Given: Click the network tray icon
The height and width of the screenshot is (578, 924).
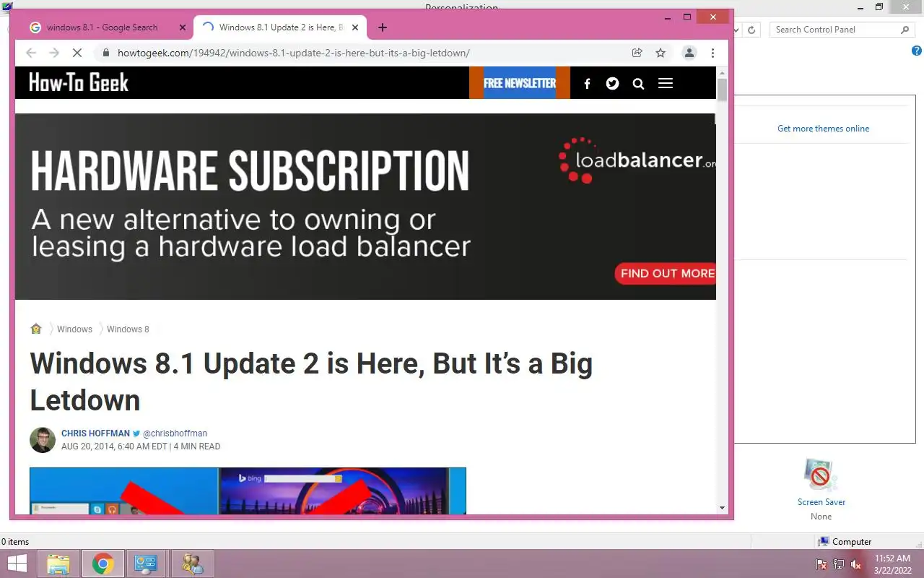Looking at the screenshot, I should coord(839,564).
